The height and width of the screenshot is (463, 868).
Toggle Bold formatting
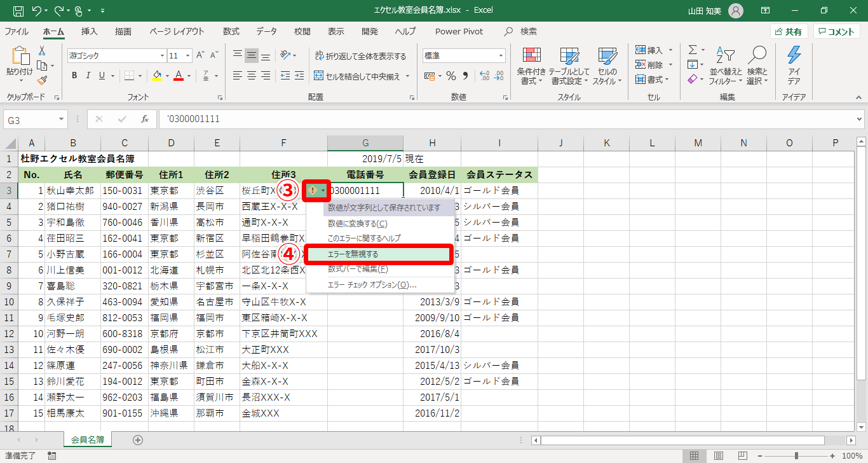pos(74,76)
